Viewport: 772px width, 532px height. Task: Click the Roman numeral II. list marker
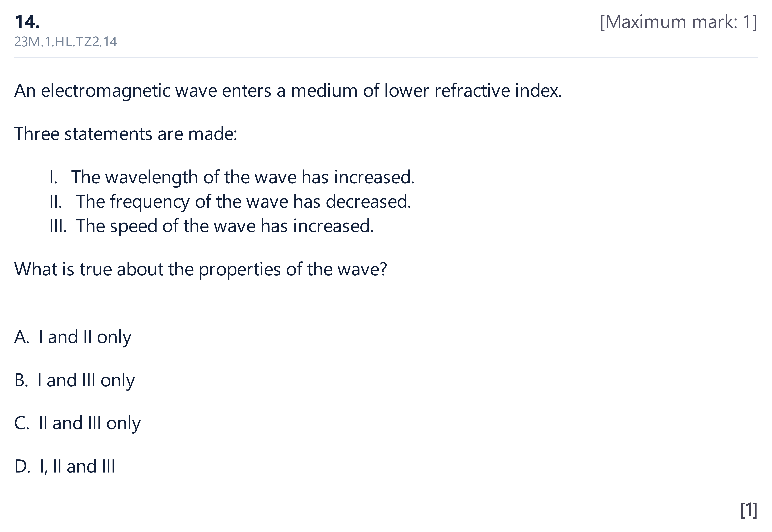coord(56,202)
